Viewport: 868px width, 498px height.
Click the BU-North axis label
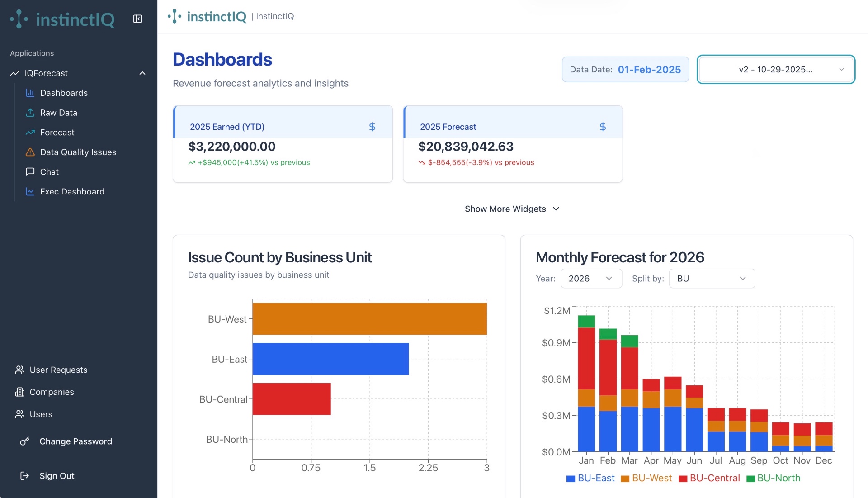pos(227,440)
